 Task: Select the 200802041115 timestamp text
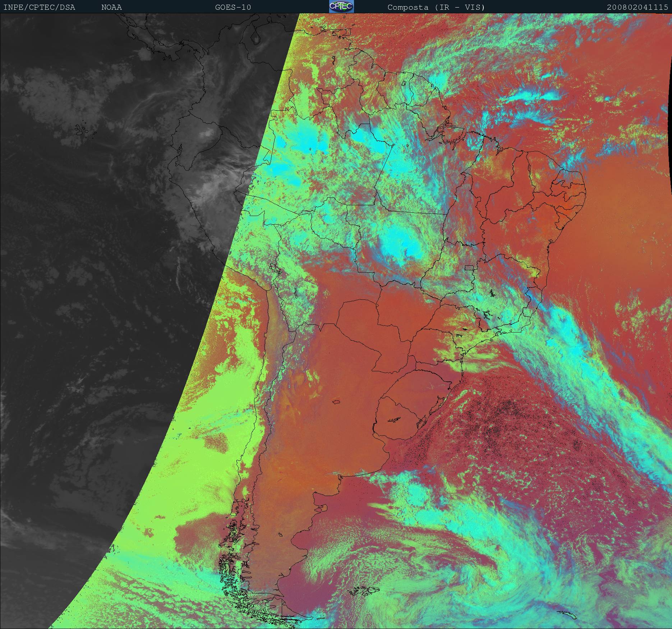coord(637,7)
